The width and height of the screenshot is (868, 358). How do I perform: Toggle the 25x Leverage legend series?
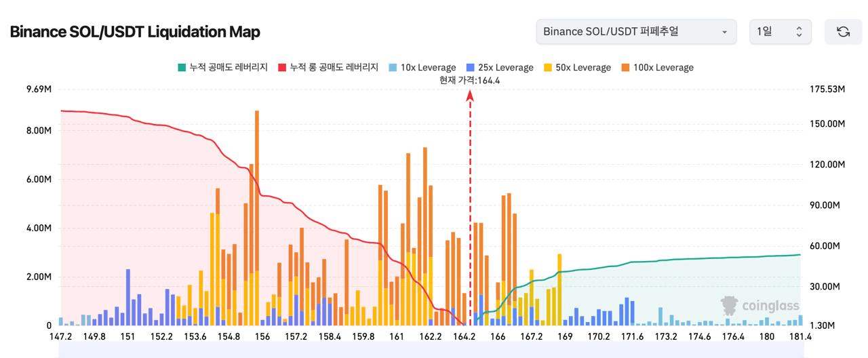coord(500,67)
